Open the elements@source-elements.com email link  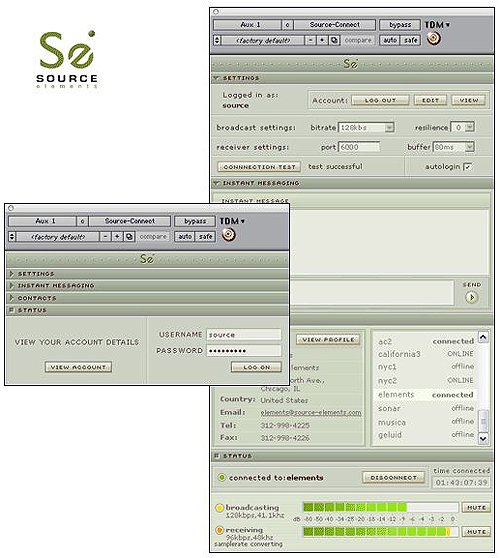tap(311, 412)
